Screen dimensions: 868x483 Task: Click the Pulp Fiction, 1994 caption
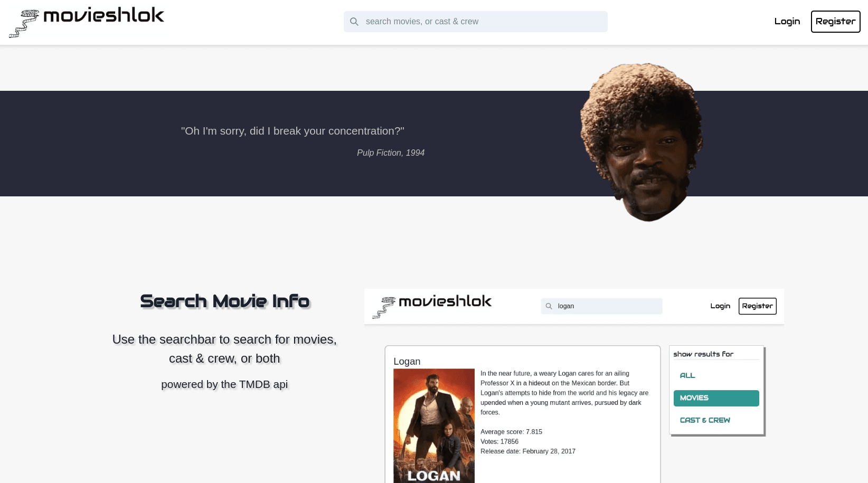[x=391, y=153]
